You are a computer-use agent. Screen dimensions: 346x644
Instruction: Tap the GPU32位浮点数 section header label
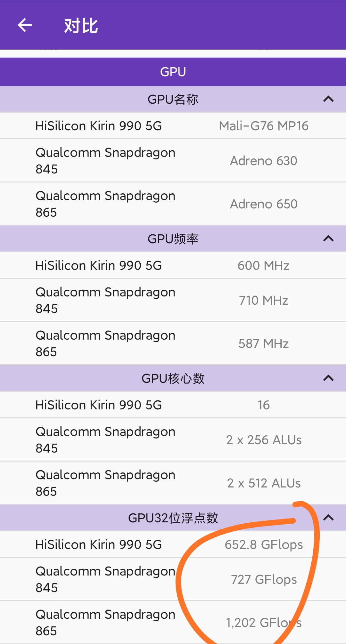(x=173, y=518)
